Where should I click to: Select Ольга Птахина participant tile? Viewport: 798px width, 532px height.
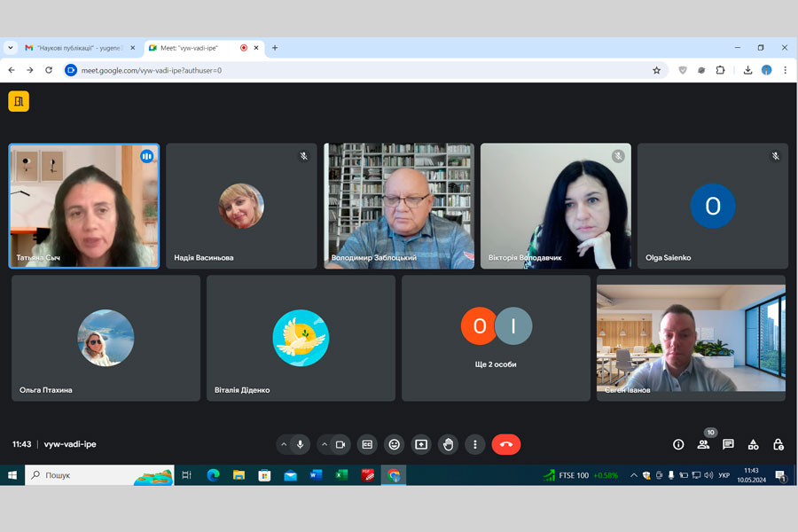[106, 338]
